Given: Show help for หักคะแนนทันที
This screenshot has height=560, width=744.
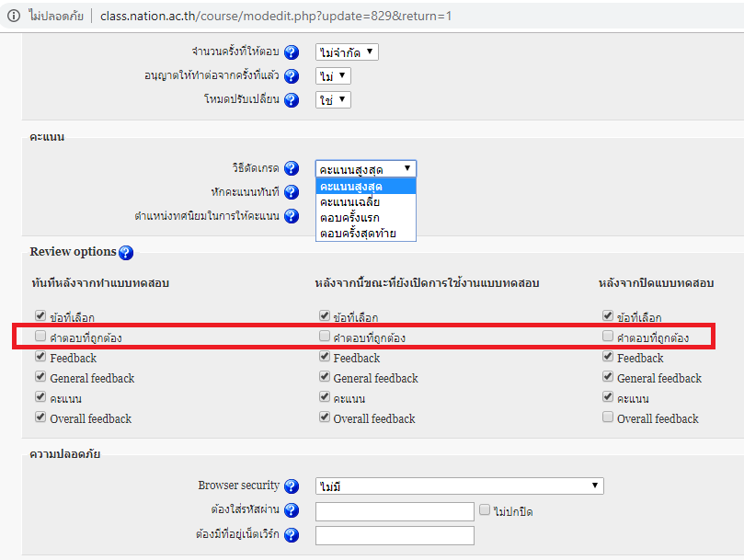Looking at the screenshot, I should 292,192.
